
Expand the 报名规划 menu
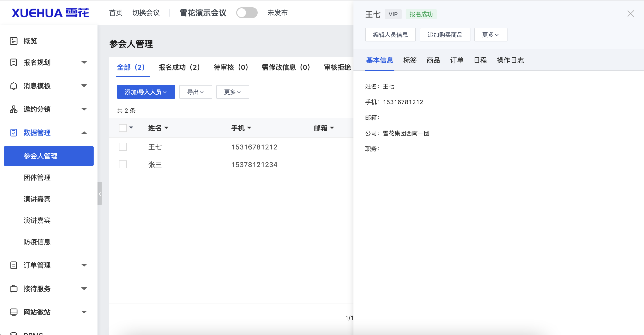[84, 62]
